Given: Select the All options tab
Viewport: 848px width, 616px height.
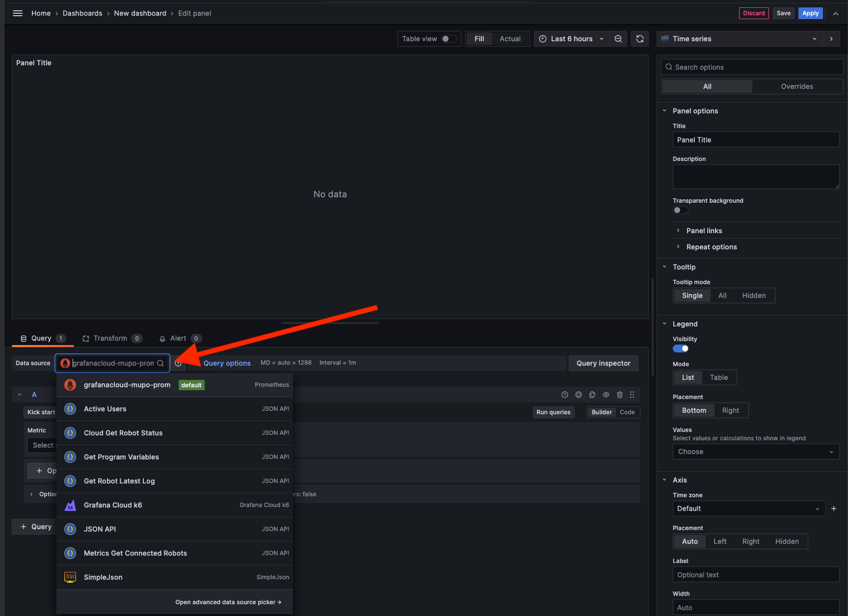Looking at the screenshot, I should click(x=707, y=86).
